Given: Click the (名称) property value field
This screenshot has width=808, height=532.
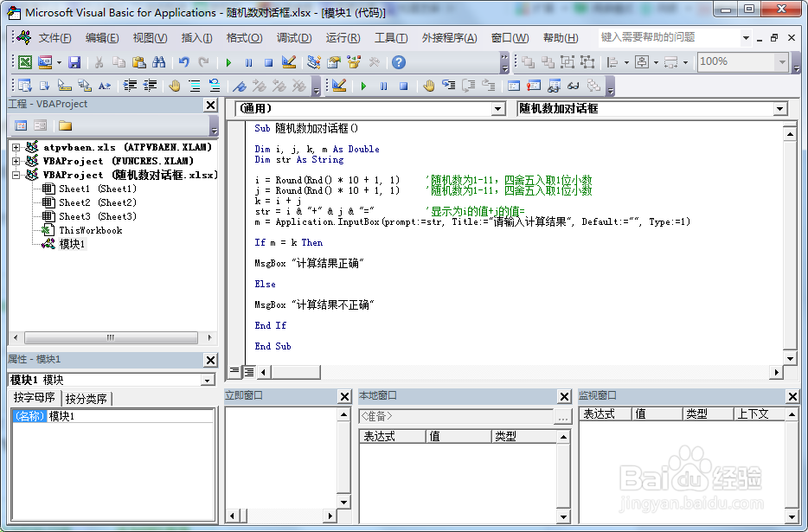Looking at the screenshot, I should pyautogui.click(x=131, y=416).
